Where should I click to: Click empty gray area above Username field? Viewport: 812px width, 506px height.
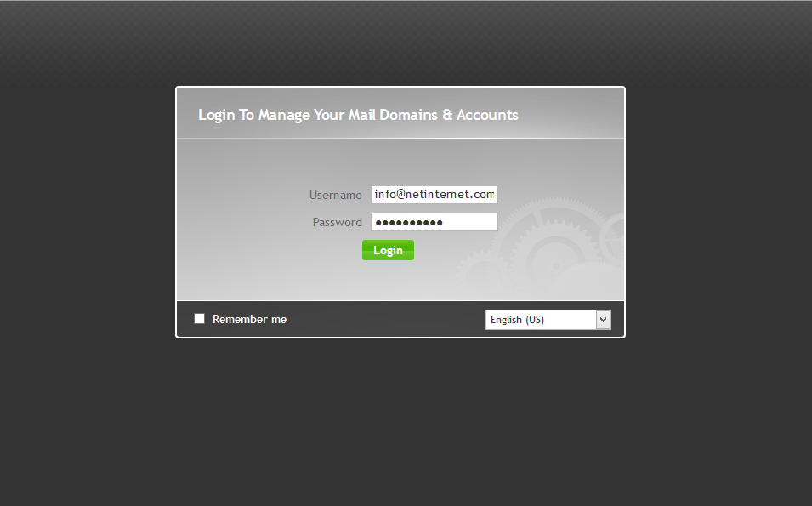click(400, 162)
